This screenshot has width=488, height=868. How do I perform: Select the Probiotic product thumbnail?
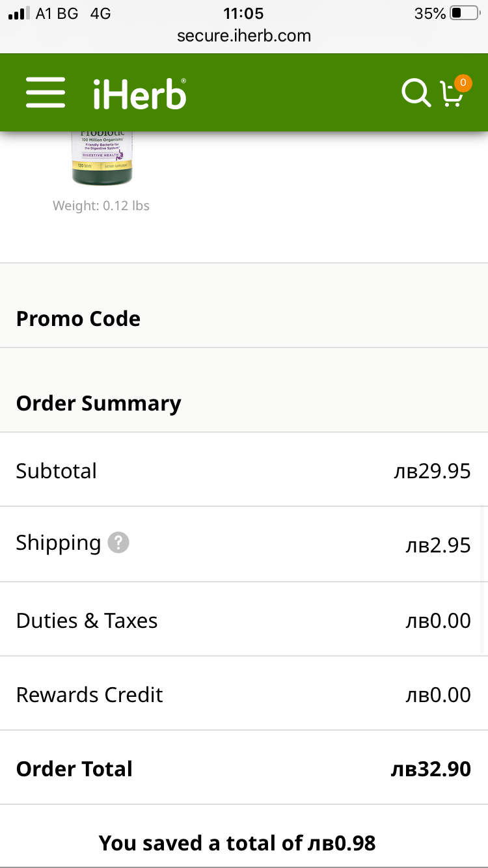[x=102, y=157]
